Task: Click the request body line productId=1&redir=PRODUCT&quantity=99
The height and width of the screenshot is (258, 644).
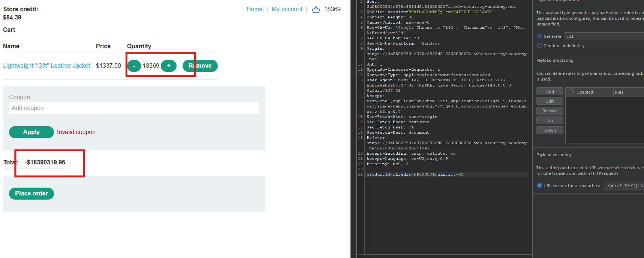Action: coord(415,174)
